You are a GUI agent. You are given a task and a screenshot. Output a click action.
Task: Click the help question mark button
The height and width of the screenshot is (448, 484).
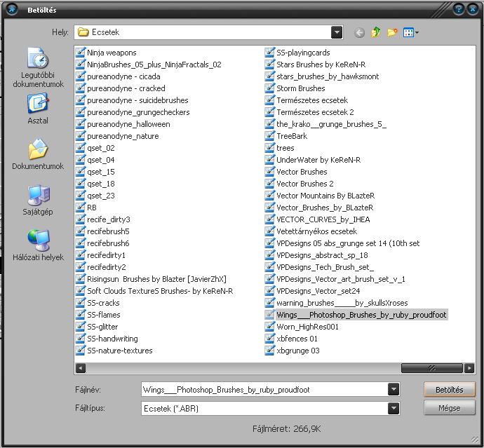[459, 10]
